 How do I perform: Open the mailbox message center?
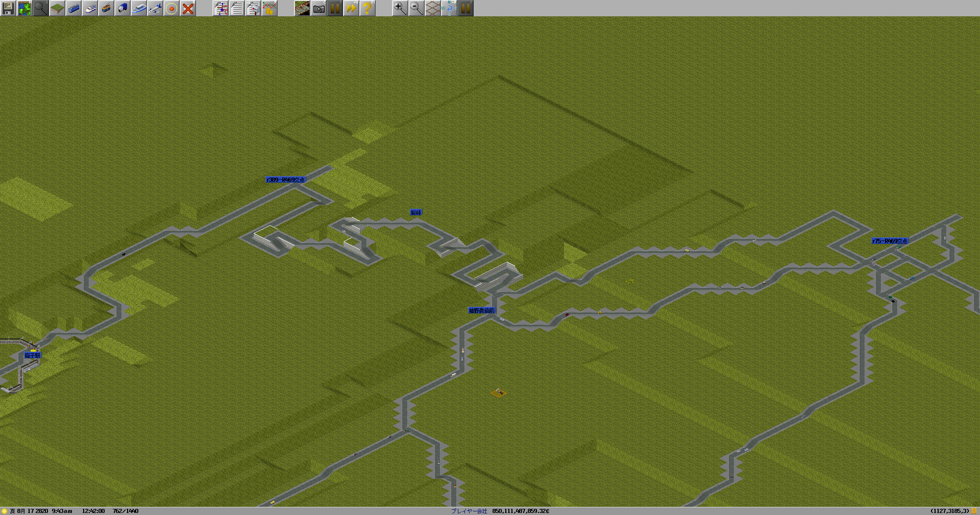click(x=253, y=8)
